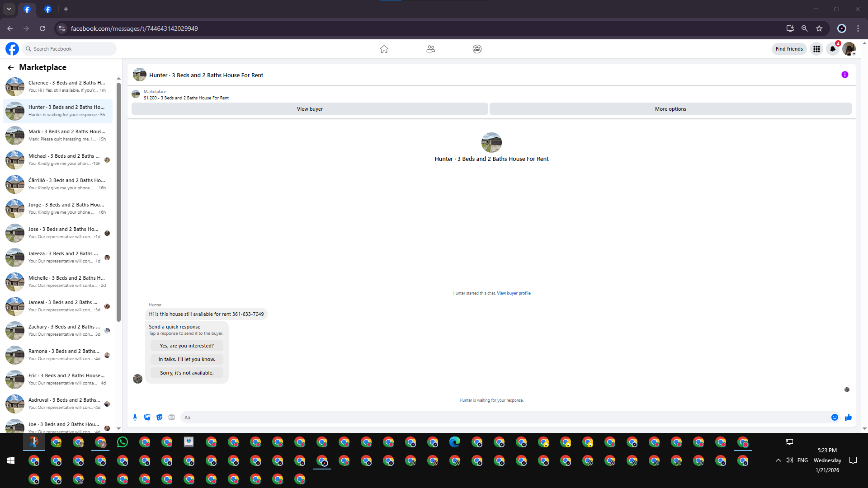Image resolution: width=868 pixels, height=488 pixels.
Task: Go back from Marketplace with arrow
Action: [11, 68]
